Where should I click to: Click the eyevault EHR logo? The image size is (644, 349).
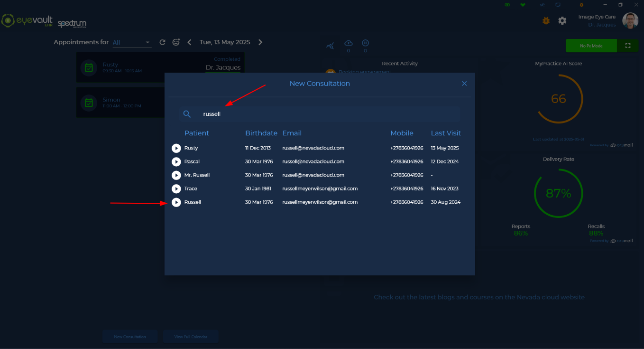coord(27,21)
